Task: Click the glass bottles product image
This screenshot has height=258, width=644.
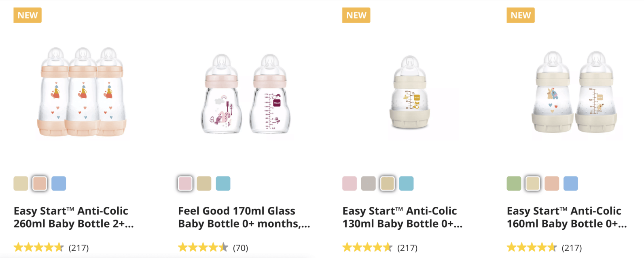Action: click(x=246, y=94)
